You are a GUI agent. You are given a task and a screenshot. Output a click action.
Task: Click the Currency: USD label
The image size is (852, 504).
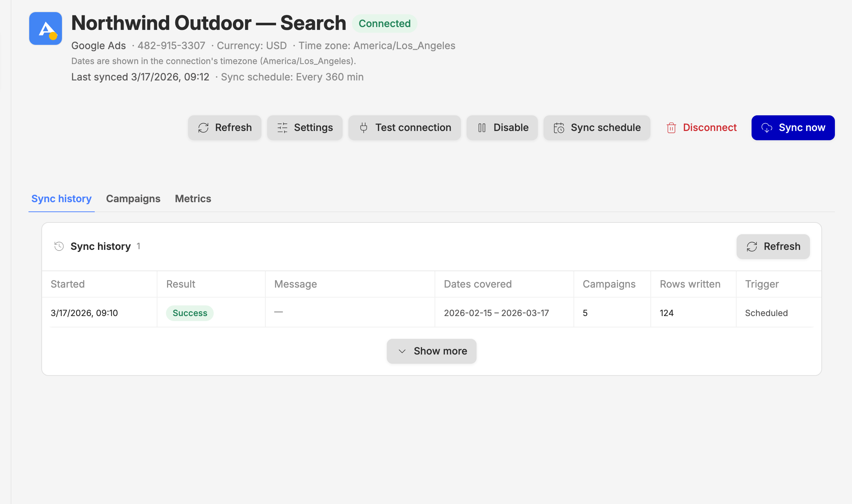(x=252, y=46)
